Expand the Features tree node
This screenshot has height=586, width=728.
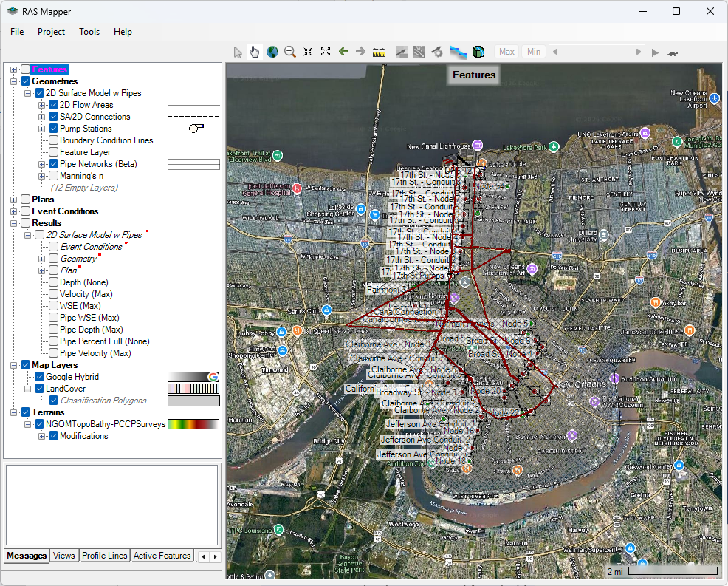point(13,69)
